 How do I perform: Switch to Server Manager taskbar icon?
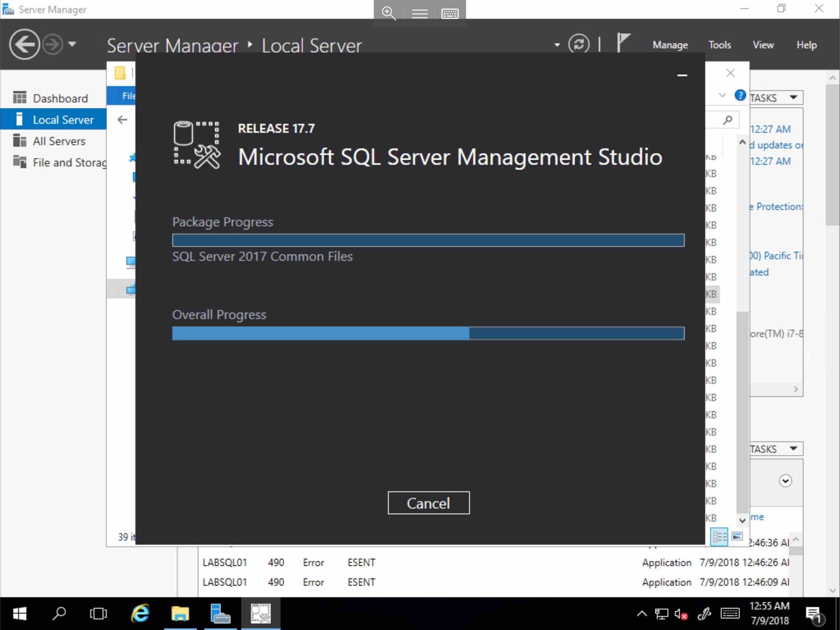220,614
